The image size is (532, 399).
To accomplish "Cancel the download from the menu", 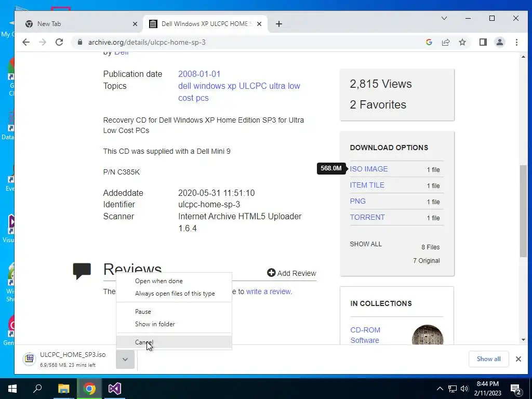I will click(174, 342).
